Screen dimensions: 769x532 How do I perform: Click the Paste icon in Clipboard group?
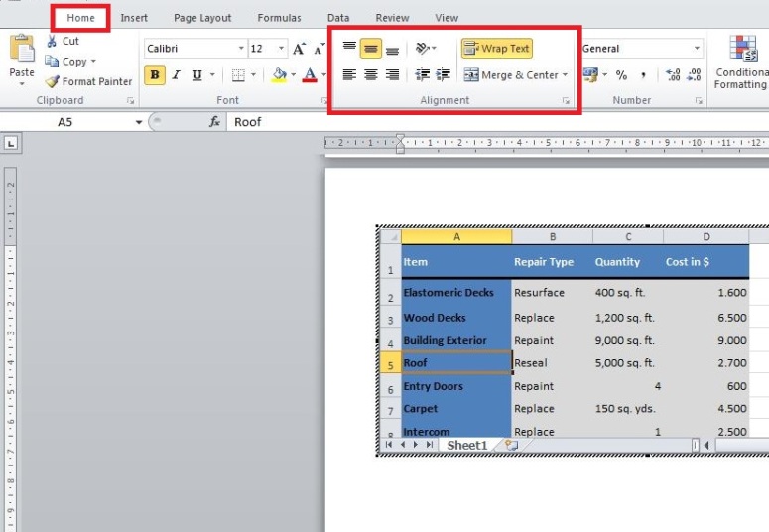point(21,53)
